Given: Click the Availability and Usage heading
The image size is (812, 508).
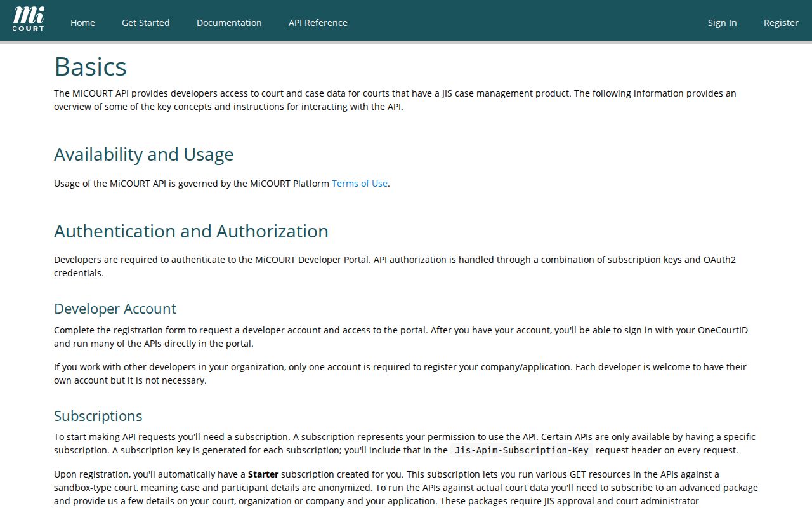Looking at the screenshot, I should pos(144,154).
